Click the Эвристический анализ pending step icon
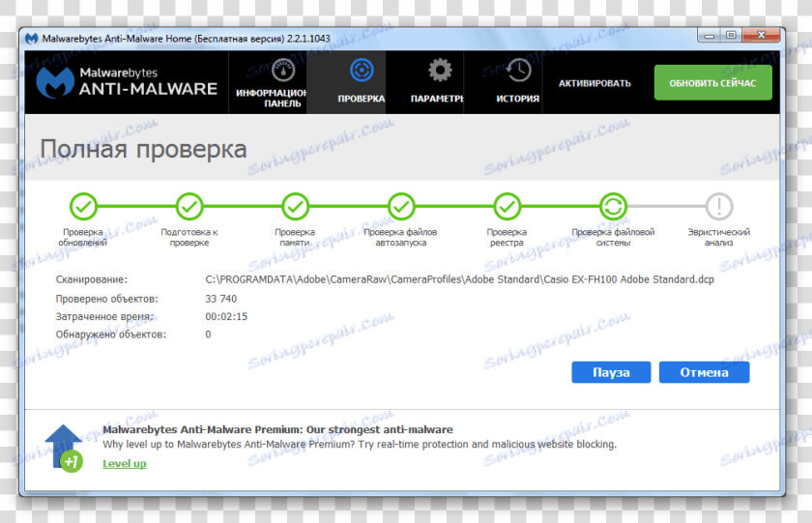812x523 pixels. tap(719, 207)
